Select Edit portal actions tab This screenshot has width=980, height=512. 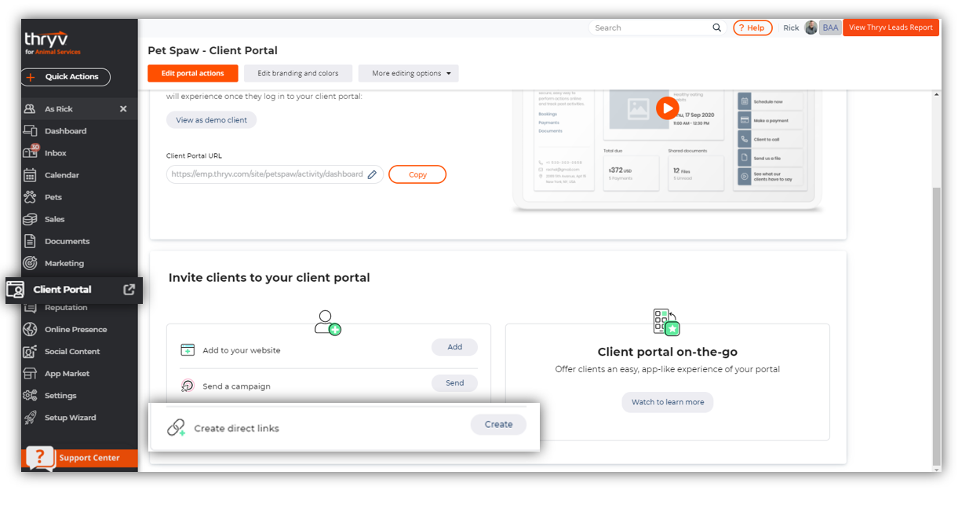tap(193, 73)
